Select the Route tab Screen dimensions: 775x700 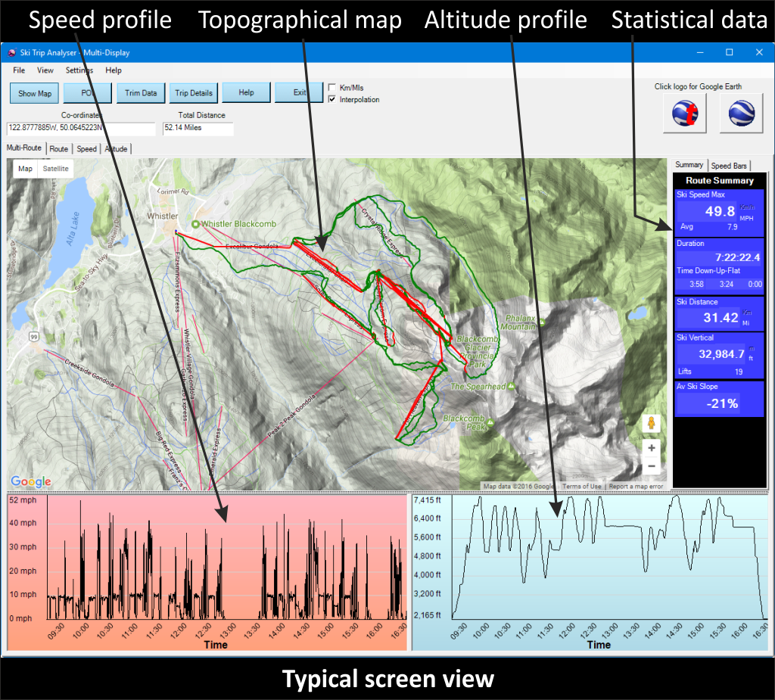[x=59, y=149]
